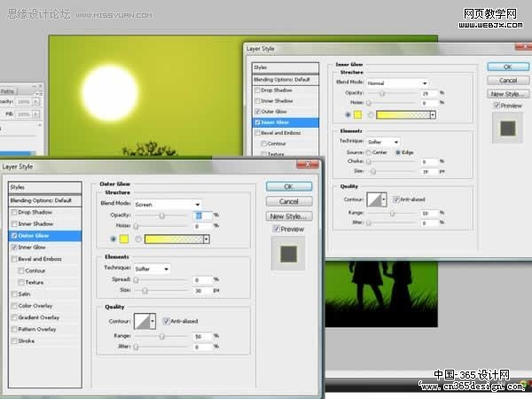The width and height of the screenshot is (532, 399).
Task: Click Jitter slider handle in Outer Glow
Action: click(x=136, y=347)
